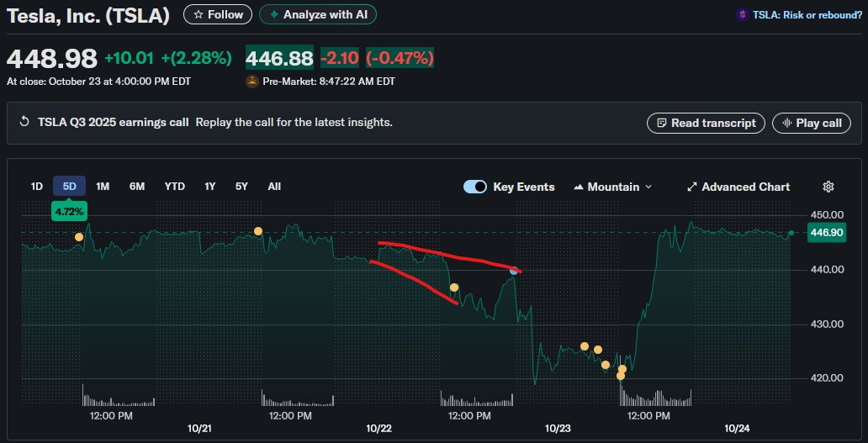Screen dimensions: 868x443
Task: Click the Advanced Chart expand icon
Action: pyautogui.click(x=692, y=187)
